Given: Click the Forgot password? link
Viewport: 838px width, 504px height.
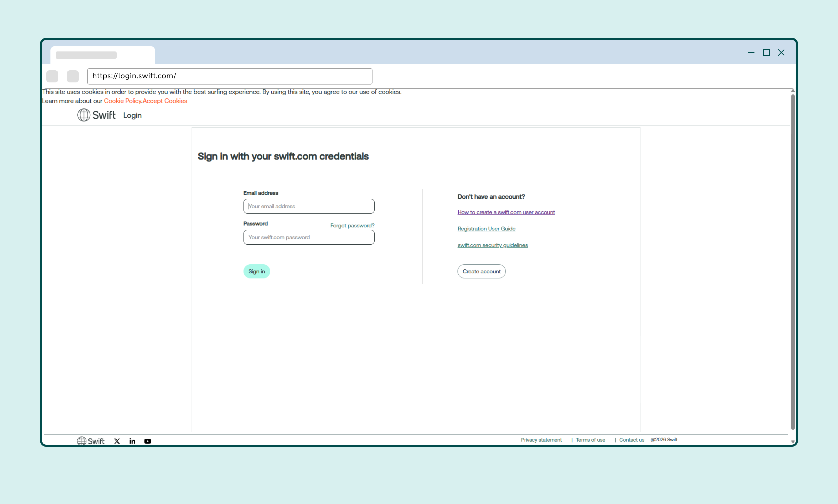Looking at the screenshot, I should point(352,225).
